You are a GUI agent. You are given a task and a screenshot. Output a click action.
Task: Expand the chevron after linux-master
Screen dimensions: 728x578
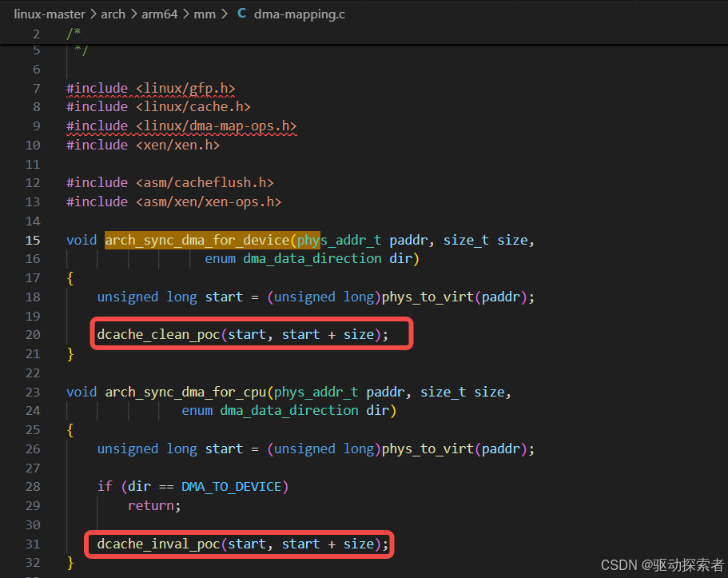93,14
